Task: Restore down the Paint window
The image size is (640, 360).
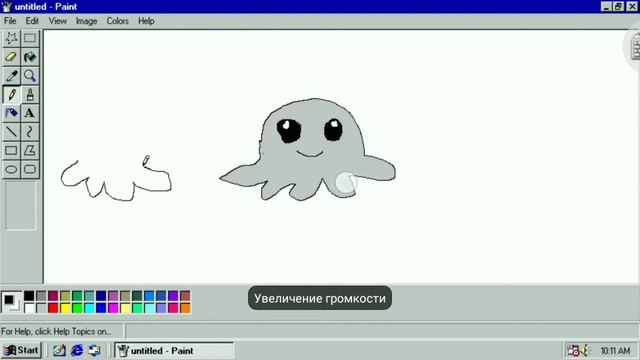Action: (619, 7)
